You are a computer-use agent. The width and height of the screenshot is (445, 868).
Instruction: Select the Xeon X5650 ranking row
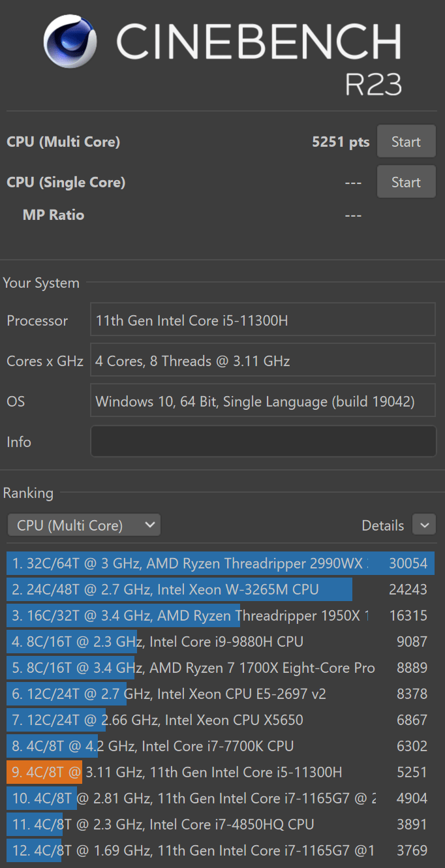pos(221,720)
